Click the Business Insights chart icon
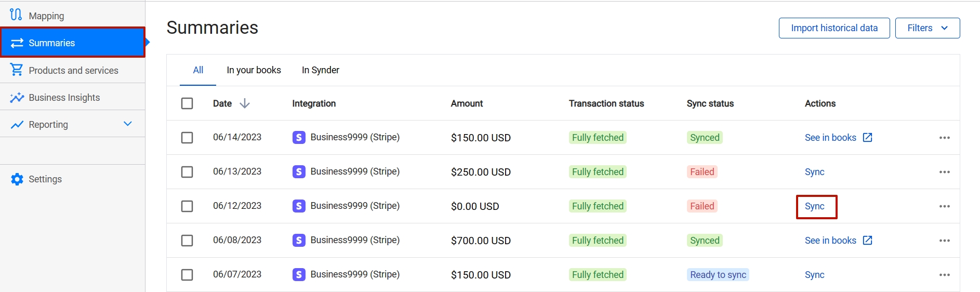The height and width of the screenshot is (292, 980). click(17, 97)
